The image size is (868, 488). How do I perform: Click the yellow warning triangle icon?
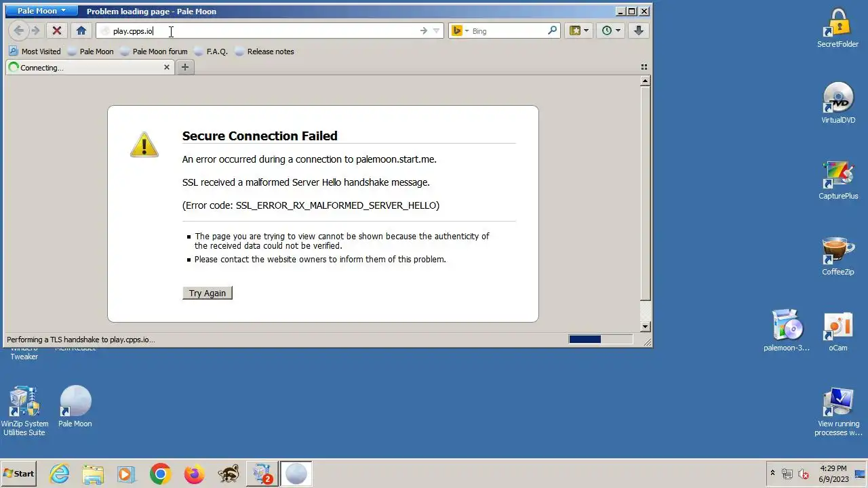point(144,144)
